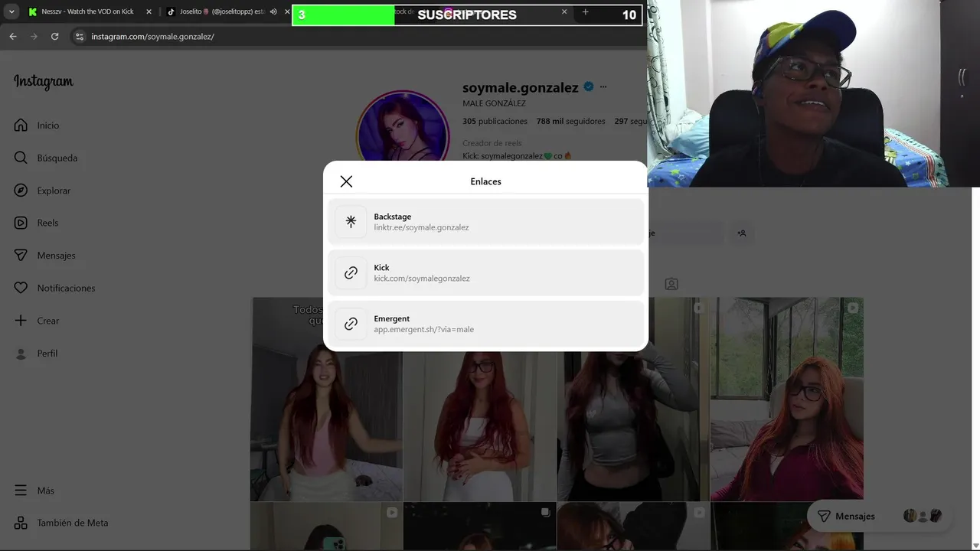Viewport: 980px width, 551px height.
Task: Click the Creador de reels label
Action: click(492, 143)
